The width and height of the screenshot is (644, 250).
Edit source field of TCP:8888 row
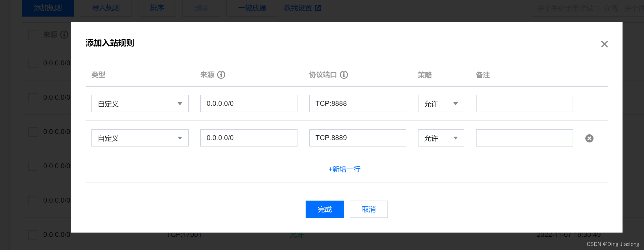[249, 103]
